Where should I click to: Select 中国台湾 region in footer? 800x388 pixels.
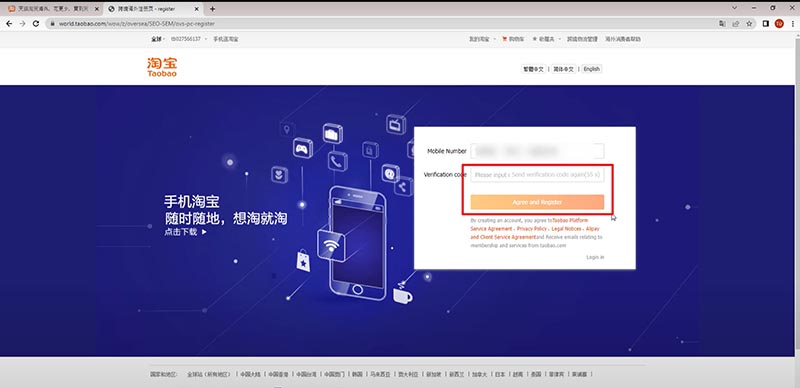pyautogui.click(x=306, y=374)
